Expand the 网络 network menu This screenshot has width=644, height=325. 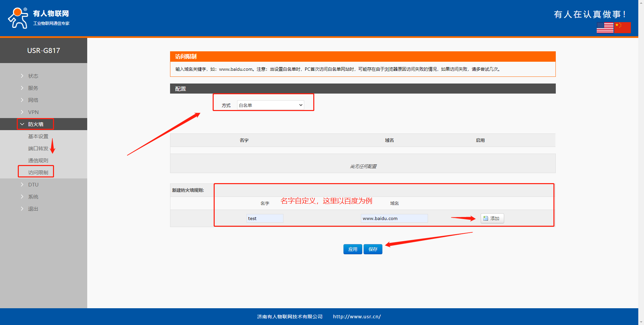click(33, 100)
